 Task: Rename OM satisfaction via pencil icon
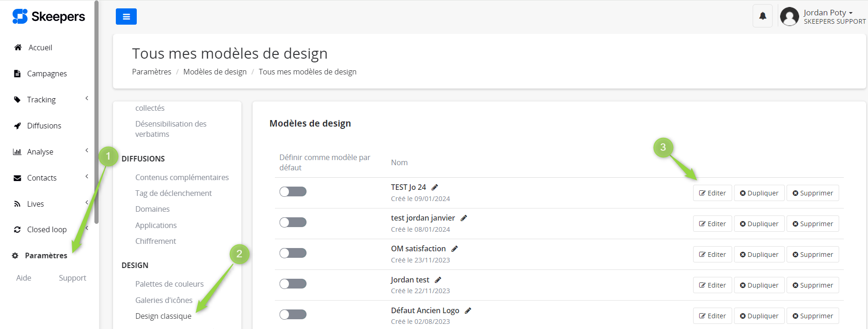tap(454, 249)
